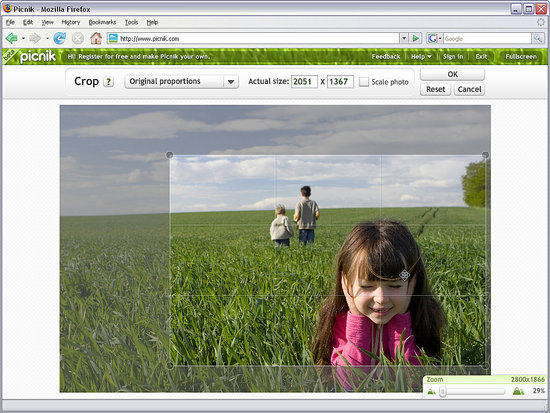Click the green Go arrow next to address bar
This screenshot has width=550, height=413.
[x=416, y=38]
